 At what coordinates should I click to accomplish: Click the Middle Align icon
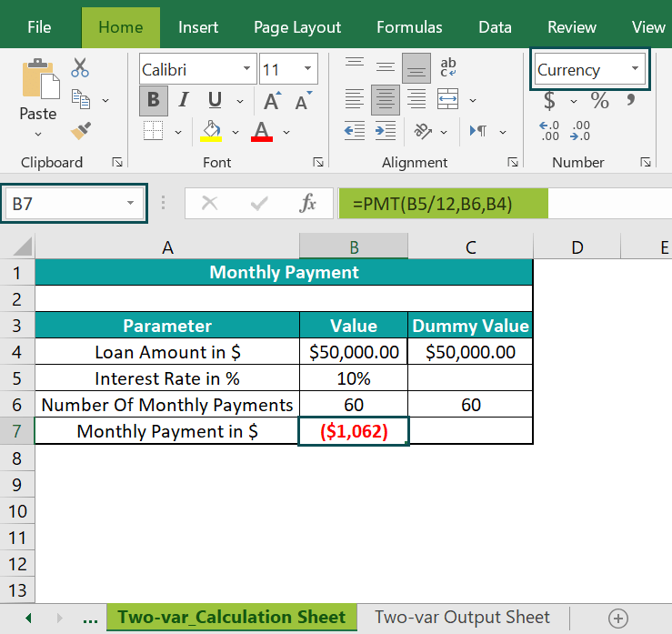[386, 67]
